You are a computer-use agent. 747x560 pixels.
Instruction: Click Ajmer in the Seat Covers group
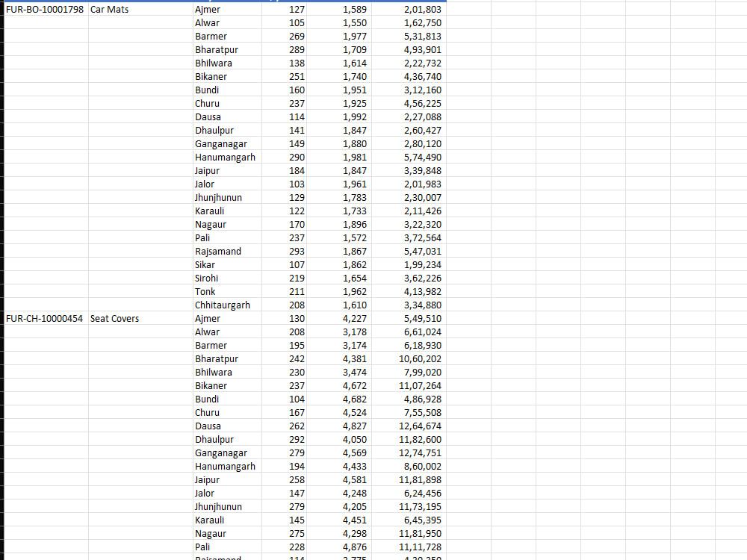pyautogui.click(x=227, y=319)
